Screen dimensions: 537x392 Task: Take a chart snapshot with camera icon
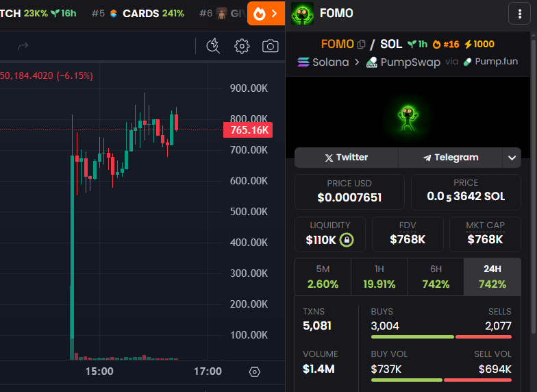click(x=270, y=46)
